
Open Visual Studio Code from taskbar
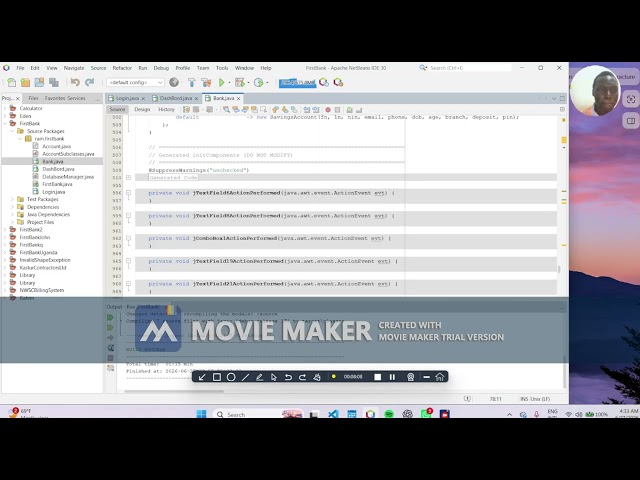click(333, 414)
